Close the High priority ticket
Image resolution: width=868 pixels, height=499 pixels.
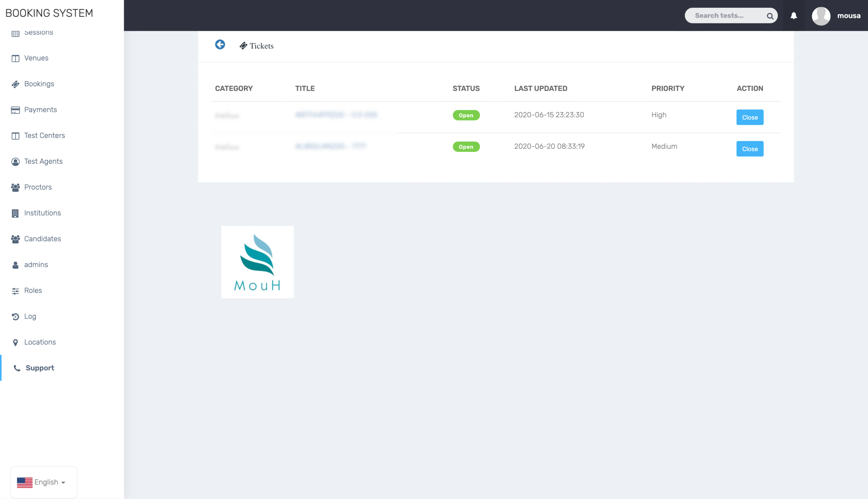pyautogui.click(x=749, y=118)
